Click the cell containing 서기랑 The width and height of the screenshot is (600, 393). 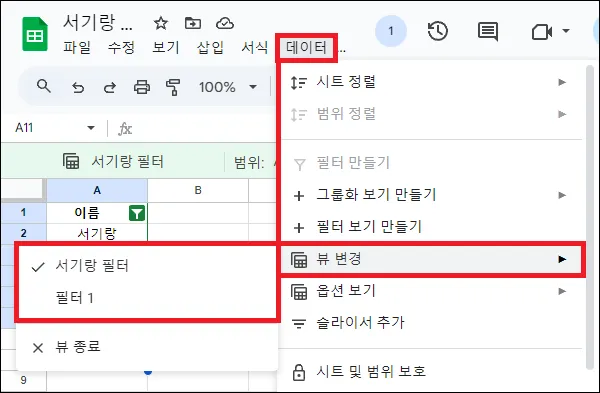97,233
